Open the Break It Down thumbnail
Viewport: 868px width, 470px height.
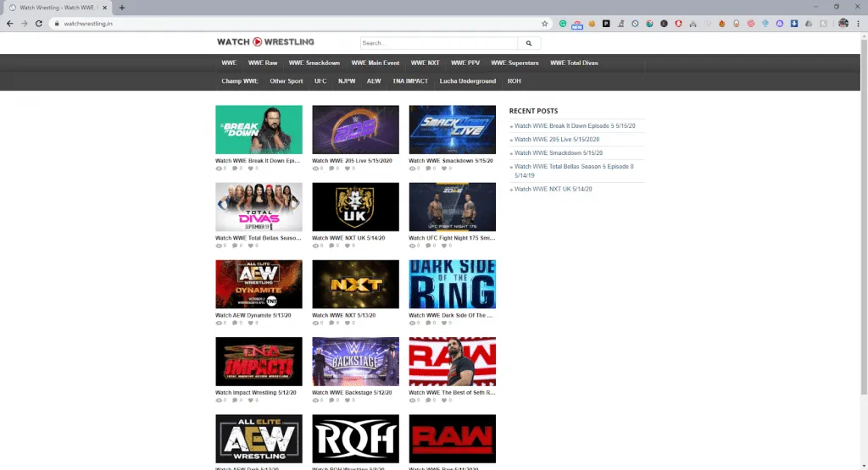point(259,130)
